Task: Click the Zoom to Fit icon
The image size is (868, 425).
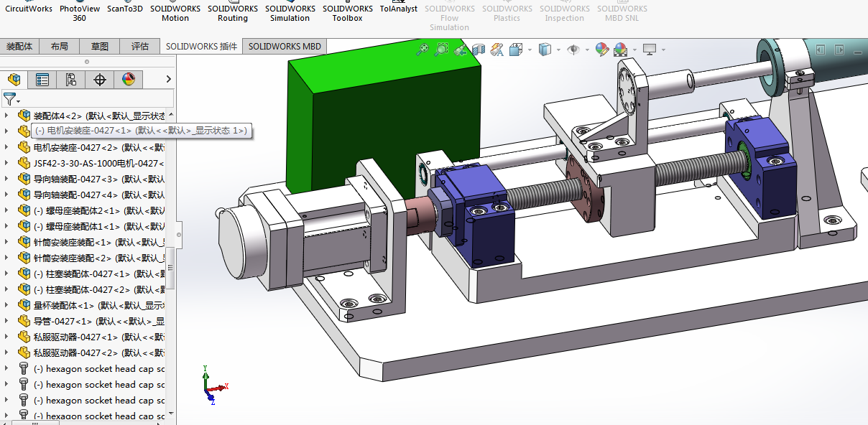Action: click(423, 50)
